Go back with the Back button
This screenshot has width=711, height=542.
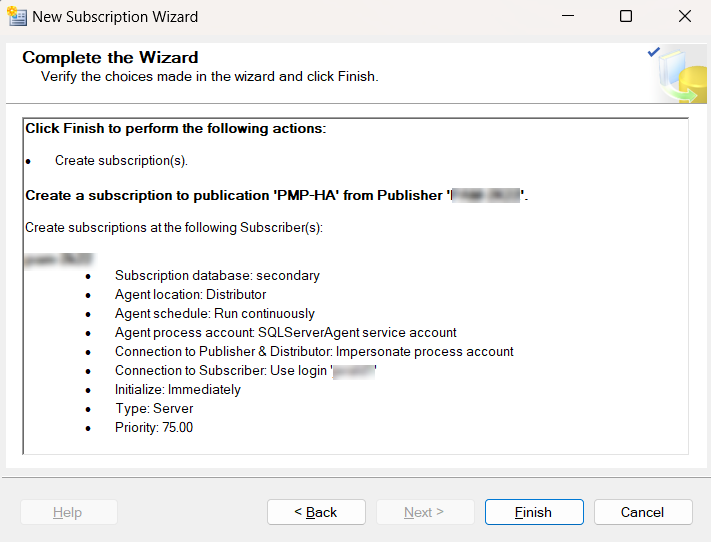[316, 512]
